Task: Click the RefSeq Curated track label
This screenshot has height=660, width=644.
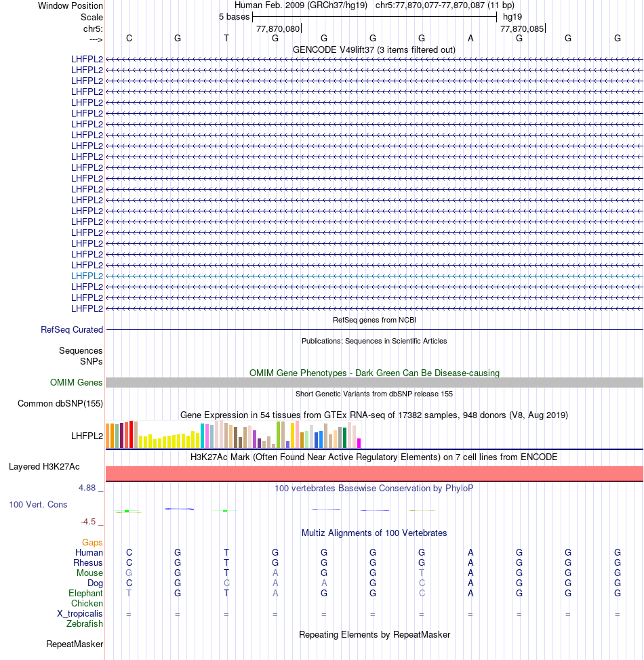Action: click(72, 329)
